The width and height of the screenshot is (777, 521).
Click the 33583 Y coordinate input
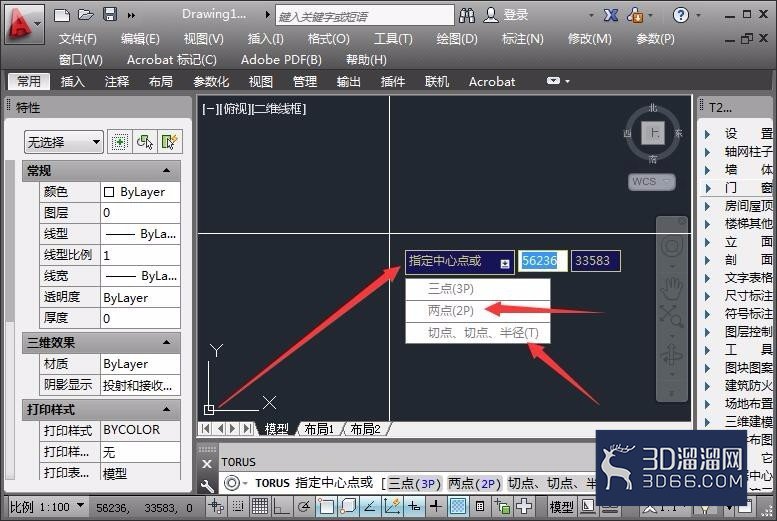[x=595, y=261]
